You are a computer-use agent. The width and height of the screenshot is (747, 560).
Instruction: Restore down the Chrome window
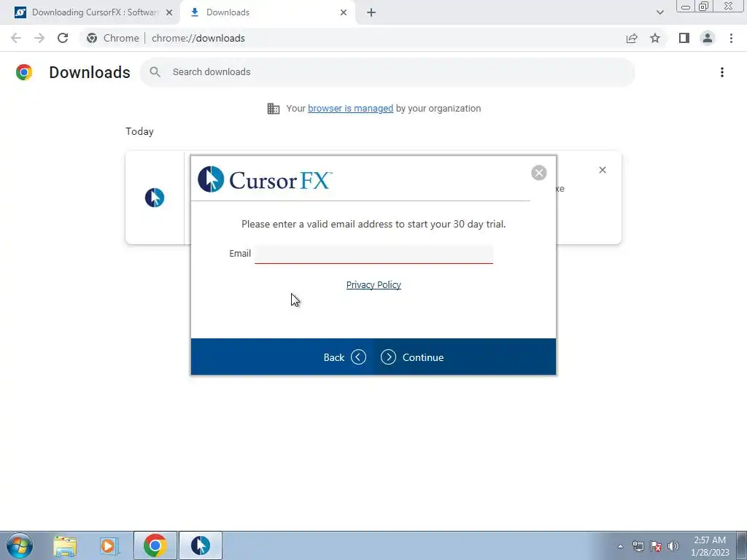704,7
